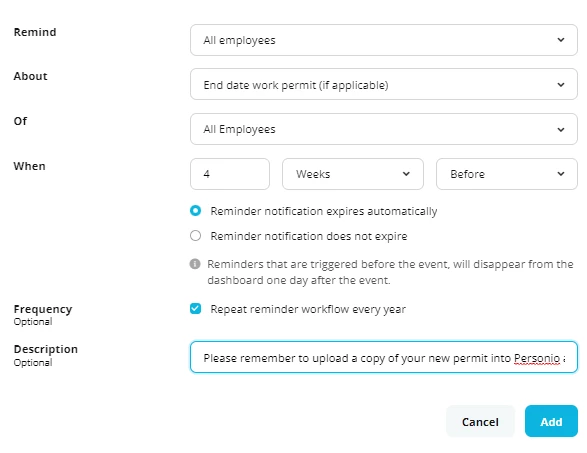Select Reminder notification expires automatically

[195, 211]
